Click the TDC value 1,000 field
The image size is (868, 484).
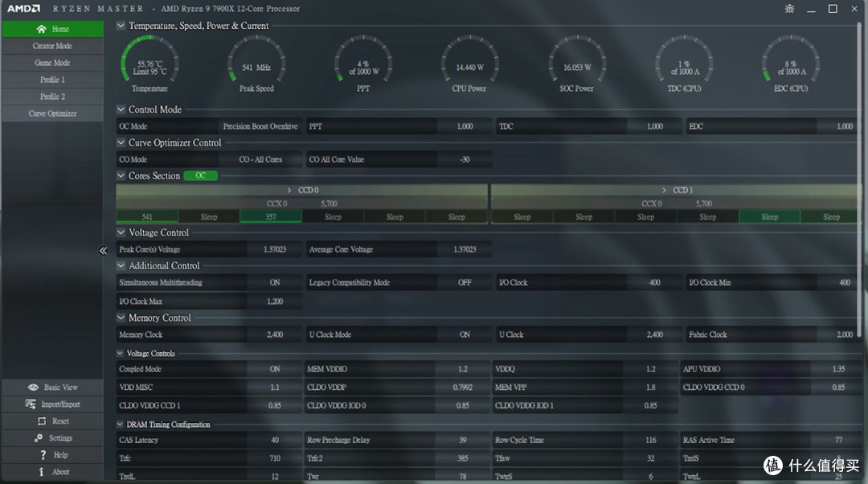click(x=654, y=126)
